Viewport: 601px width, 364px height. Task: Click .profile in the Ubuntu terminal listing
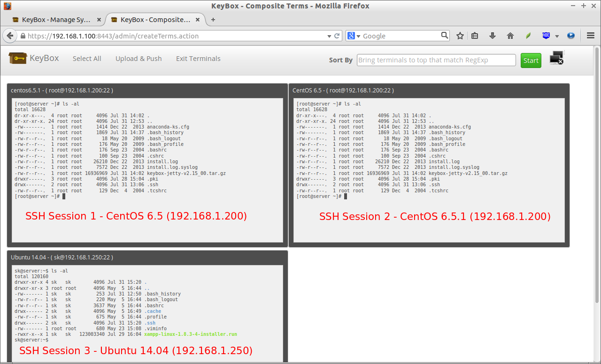155,317
